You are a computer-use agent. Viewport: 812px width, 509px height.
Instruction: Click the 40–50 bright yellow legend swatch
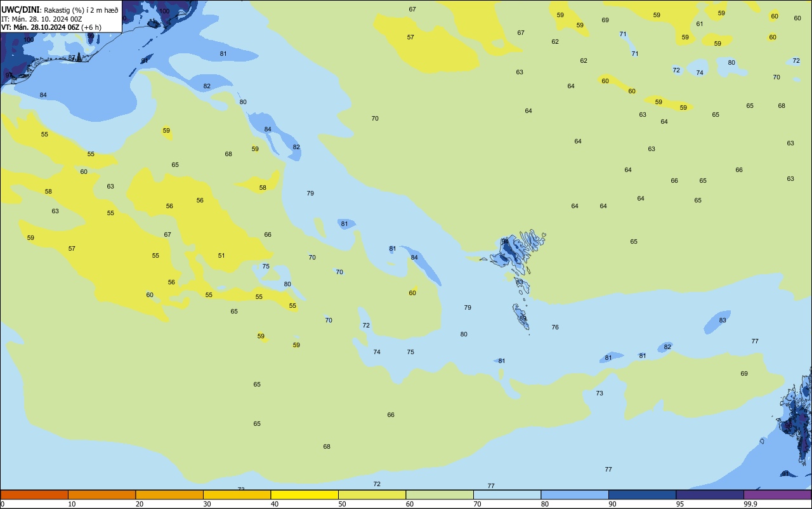[x=304, y=494]
